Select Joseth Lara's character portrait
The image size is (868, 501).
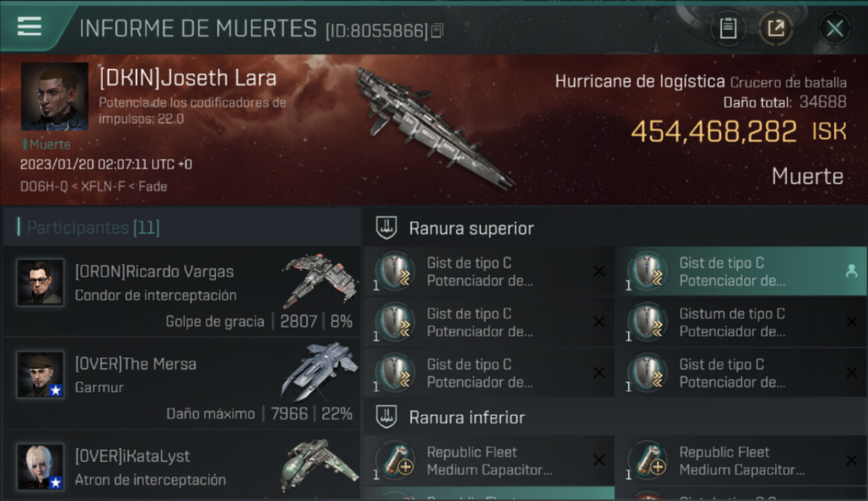55,96
